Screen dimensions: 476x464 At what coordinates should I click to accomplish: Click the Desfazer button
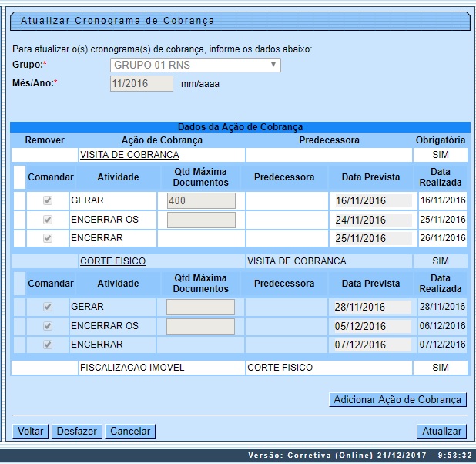click(77, 431)
